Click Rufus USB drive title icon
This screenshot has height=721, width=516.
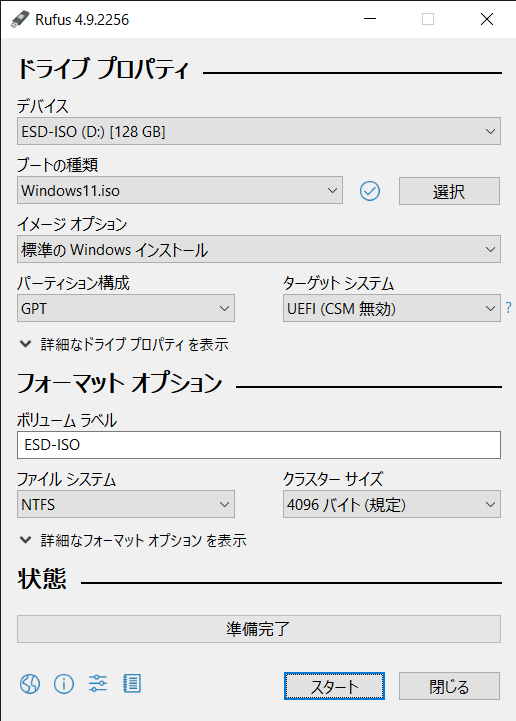(x=20, y=19)
